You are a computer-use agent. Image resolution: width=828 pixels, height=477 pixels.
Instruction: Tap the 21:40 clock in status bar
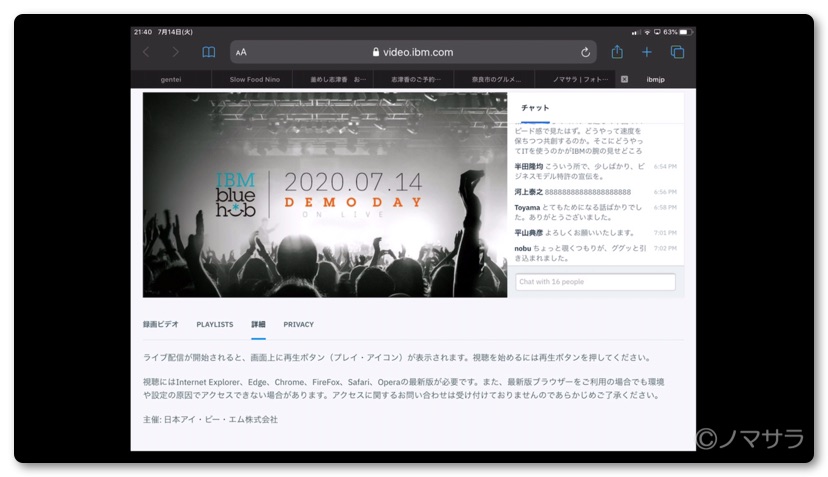[143, 32]
